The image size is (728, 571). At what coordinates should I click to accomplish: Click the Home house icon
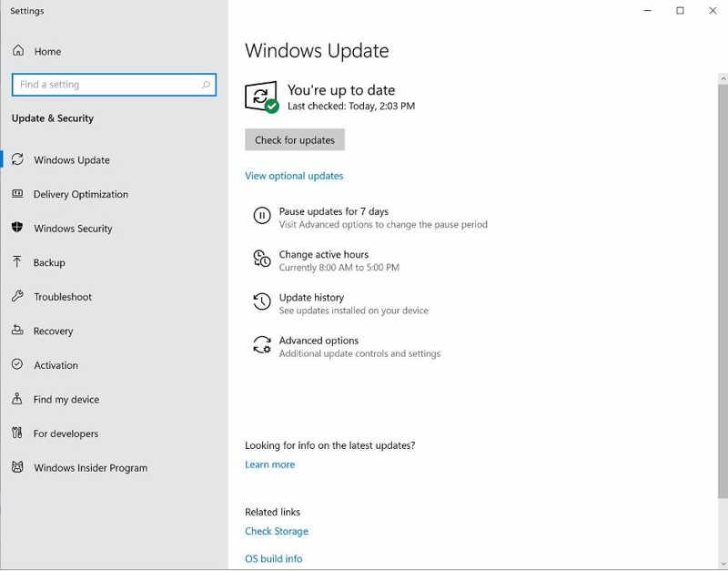pos(18,50)
